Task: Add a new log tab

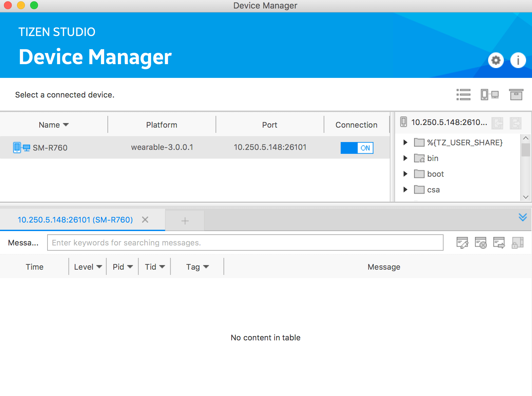Action: (185, 221)
